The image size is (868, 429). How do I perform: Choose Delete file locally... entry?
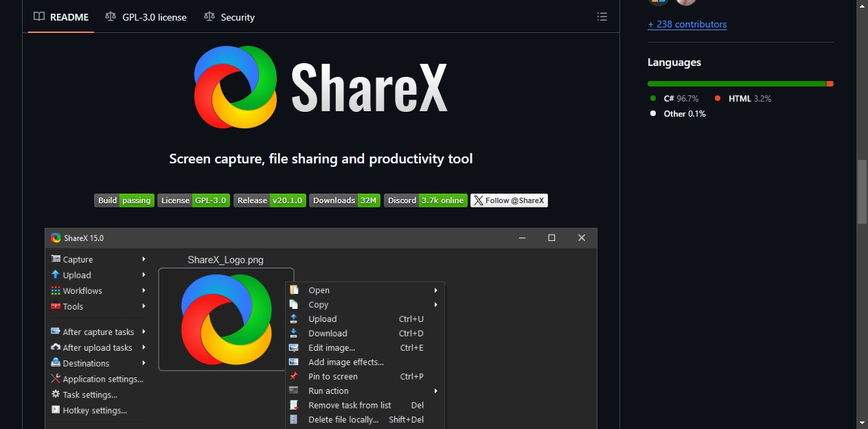[x=365, y=420]
